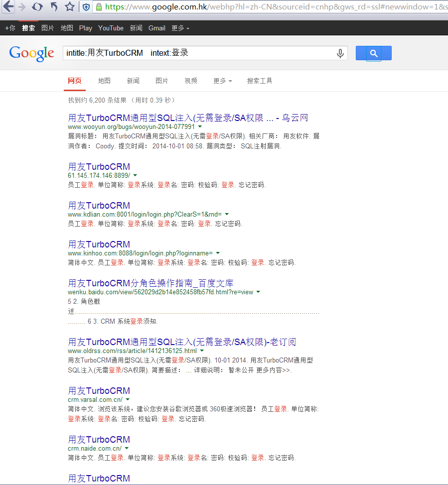The height and width of the screenshot is (485, 448).
Task: Click the undo/restore arrow in browser toolbar
Action: click(54, 7)
